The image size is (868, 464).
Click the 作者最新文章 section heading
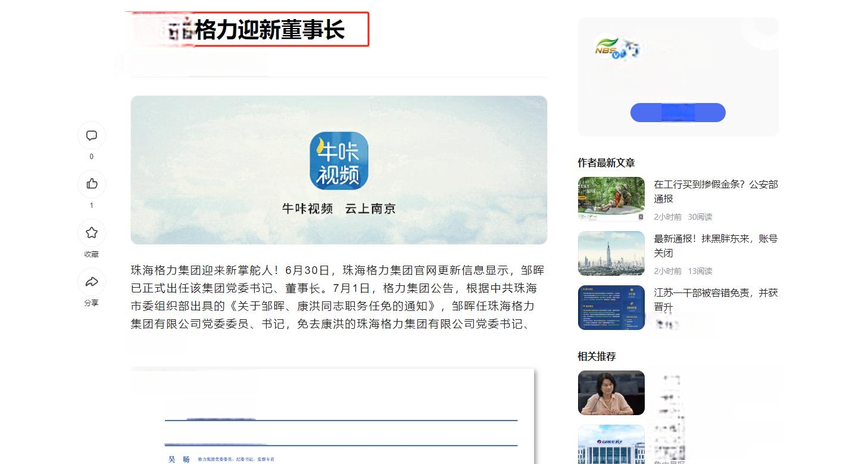606,163
